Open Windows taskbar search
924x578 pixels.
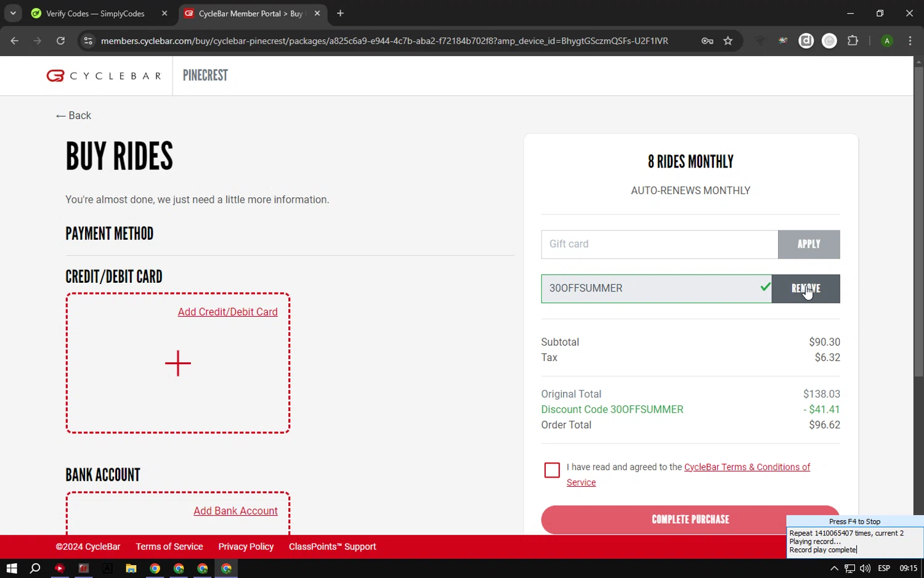pos(35,568)
